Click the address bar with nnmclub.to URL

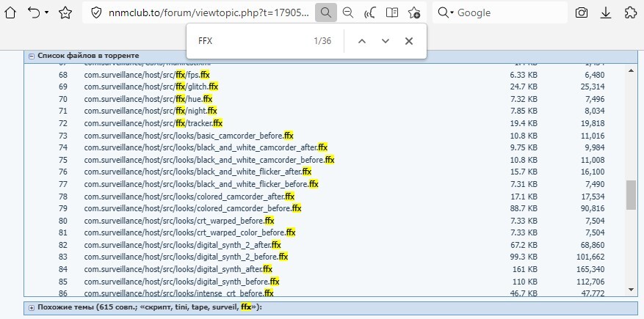click(209, 12)
